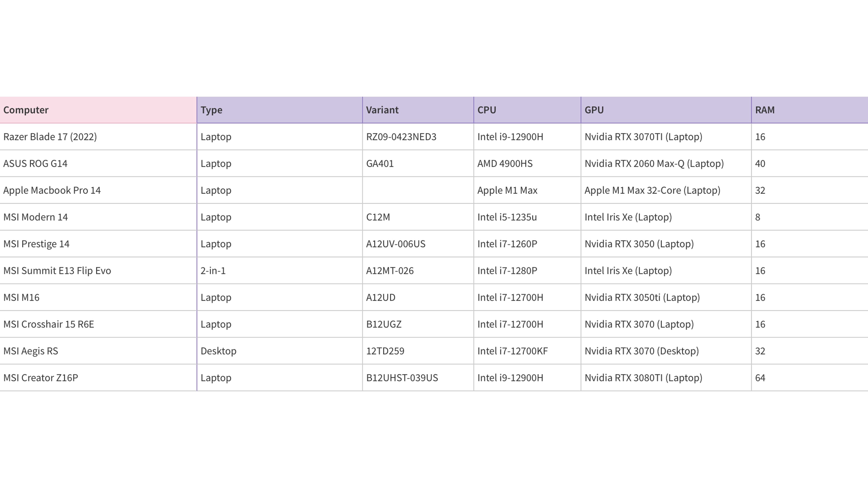This screenshot has height=488, width=868.
Task: Click the 2-in-1 type cell
Action: click(280, 270)
